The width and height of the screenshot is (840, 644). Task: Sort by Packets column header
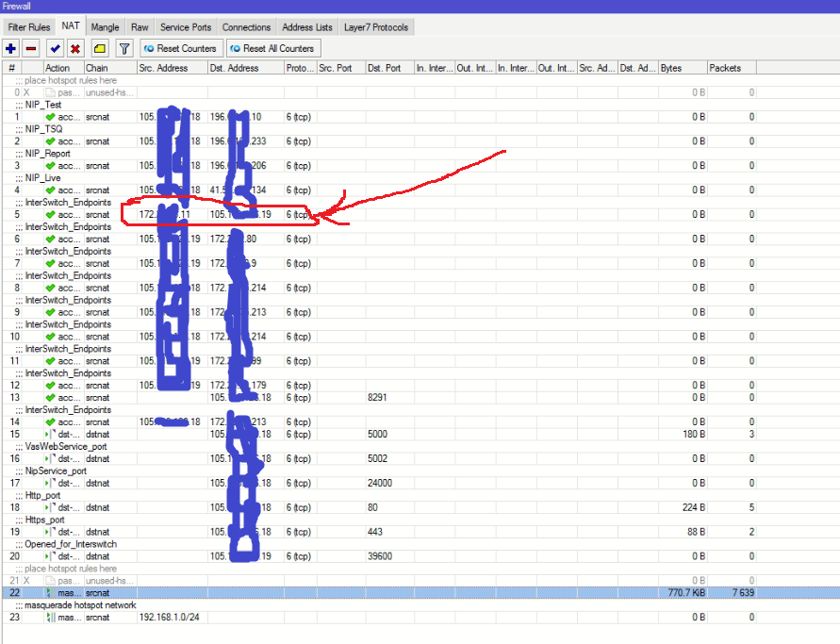pyautogui.click(x=732, y=68)
